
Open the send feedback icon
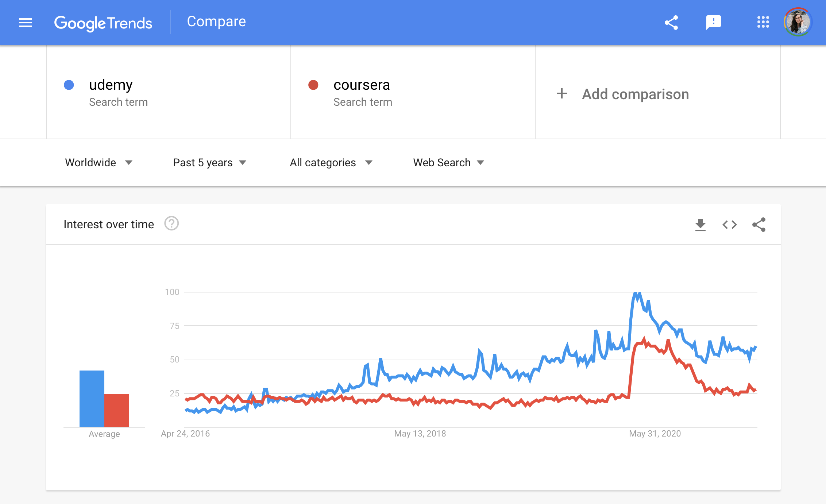[x=713, y=23]
